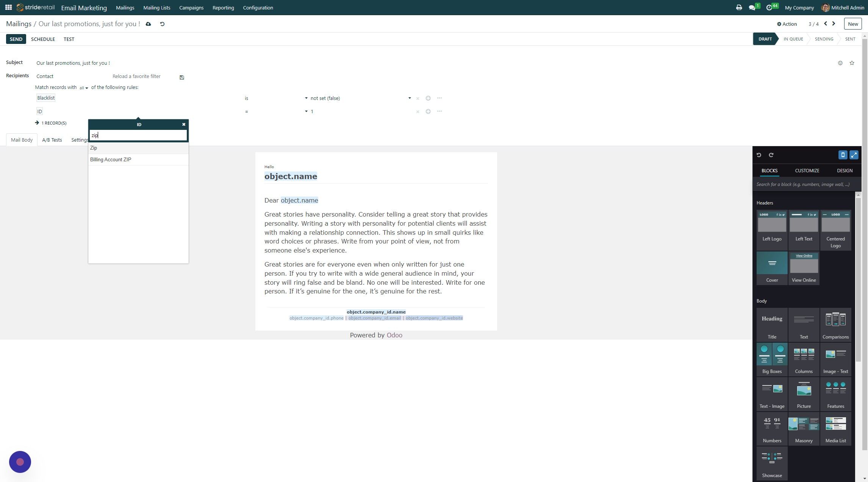Image resolution: width=868 pixels, height=482 pixels.
Task: Switch to the DESIGN tab
Action: [x=845, y=171]
